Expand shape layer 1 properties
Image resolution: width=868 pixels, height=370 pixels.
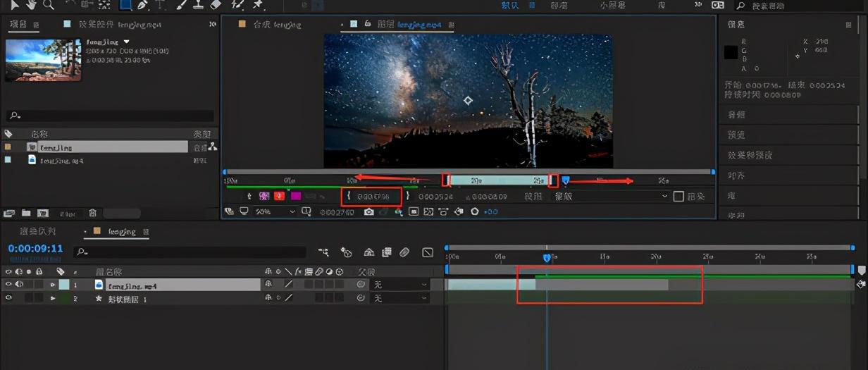point(52,298)
